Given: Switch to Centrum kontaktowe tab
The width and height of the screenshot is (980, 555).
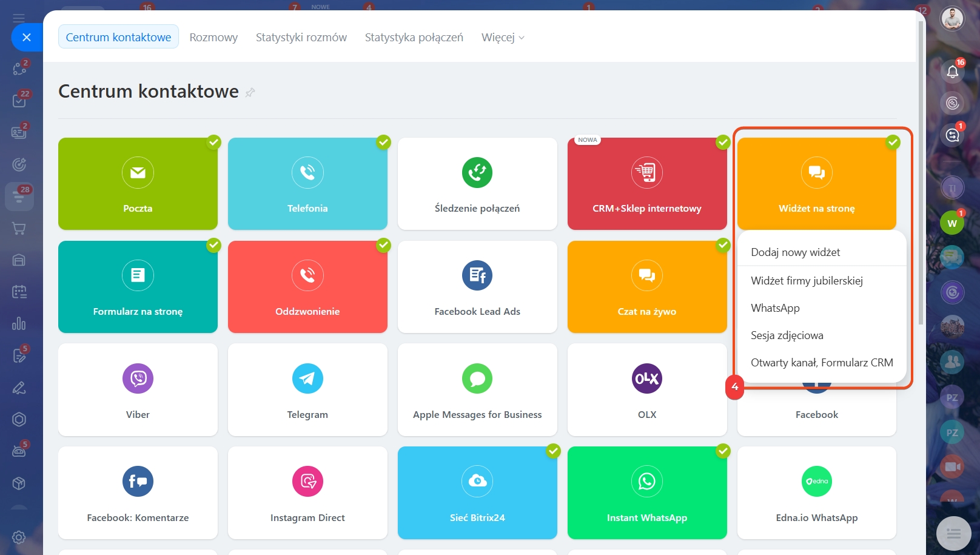Looking at the screenshot, I should coord(118,37).
